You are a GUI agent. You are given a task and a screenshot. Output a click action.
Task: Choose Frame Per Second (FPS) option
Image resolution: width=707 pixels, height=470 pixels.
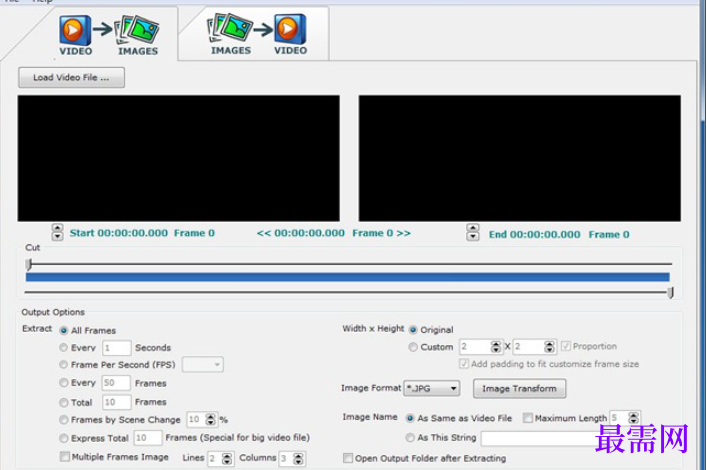[64, 364]
